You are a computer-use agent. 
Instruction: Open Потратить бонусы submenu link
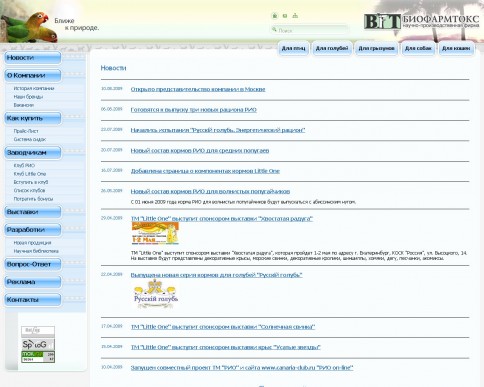pyautogui.click(x=33, y=199)
